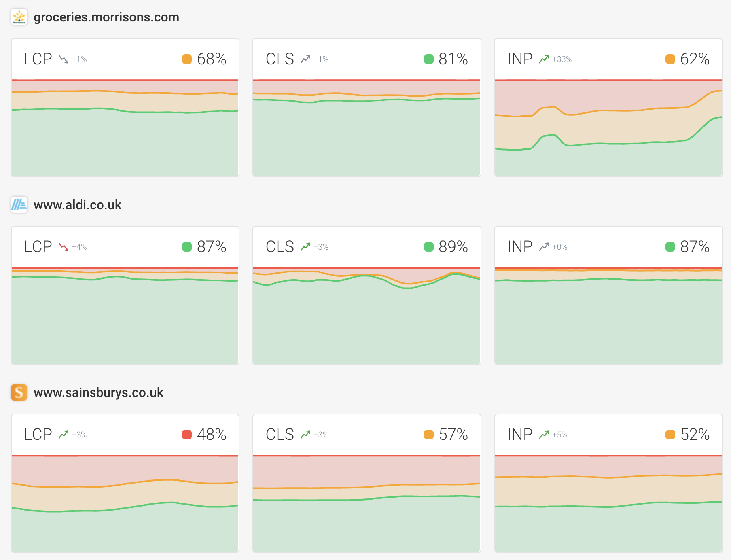Click the red status dot beside Sainsbury's 48%
This screenshot has height=560, width=731.
[x=187, y=435]
